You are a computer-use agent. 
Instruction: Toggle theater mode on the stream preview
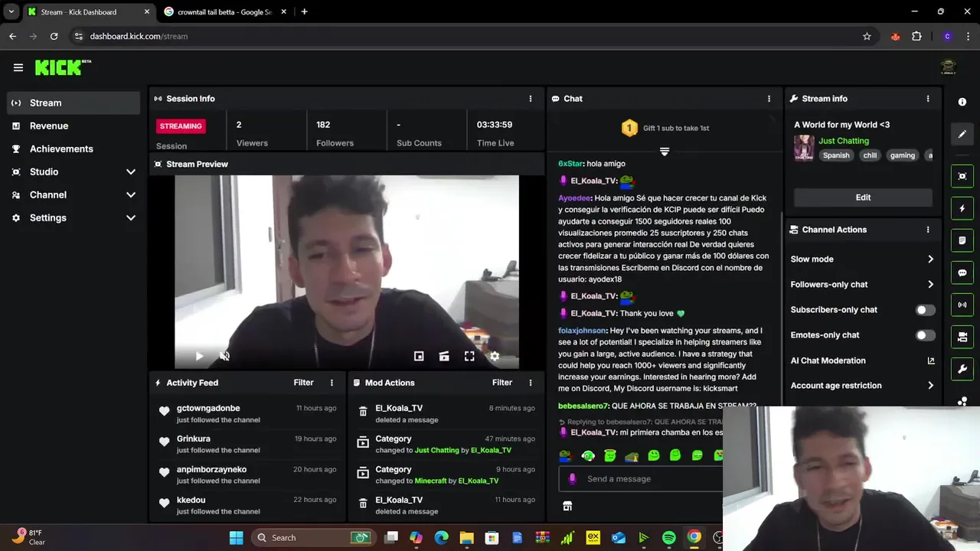tap(444, 356)
